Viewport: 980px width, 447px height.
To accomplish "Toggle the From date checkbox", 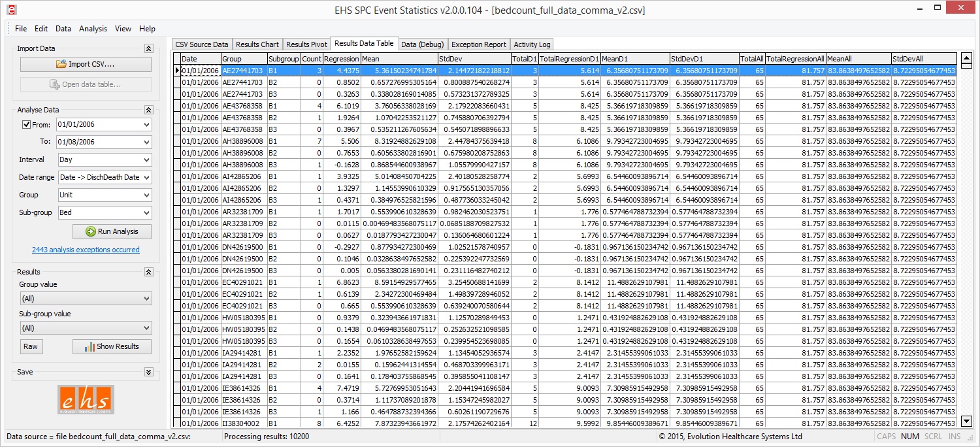I will 27,125.
